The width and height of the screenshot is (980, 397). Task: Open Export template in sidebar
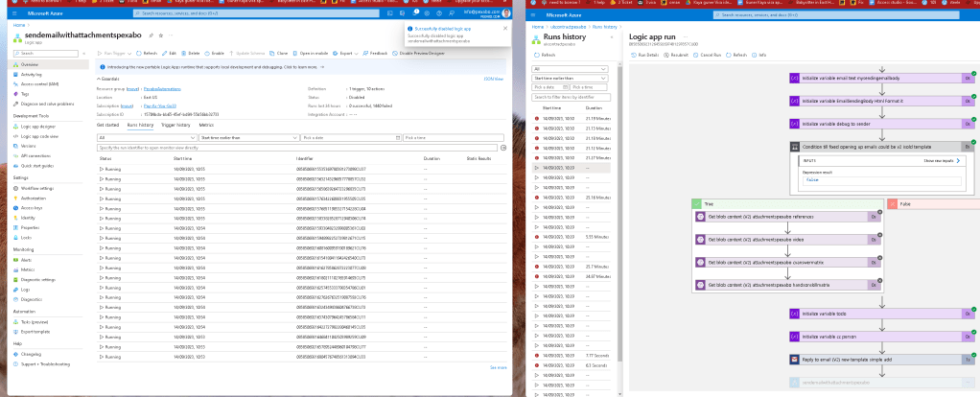[x=35, y=332]
